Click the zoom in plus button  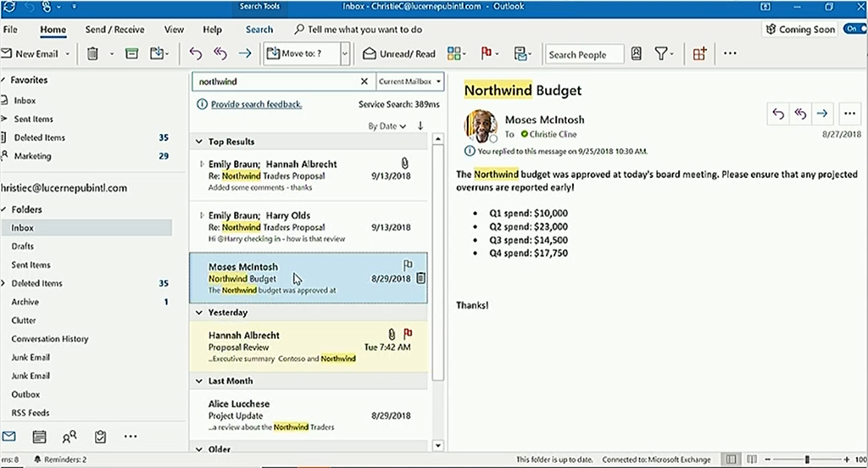847,460
